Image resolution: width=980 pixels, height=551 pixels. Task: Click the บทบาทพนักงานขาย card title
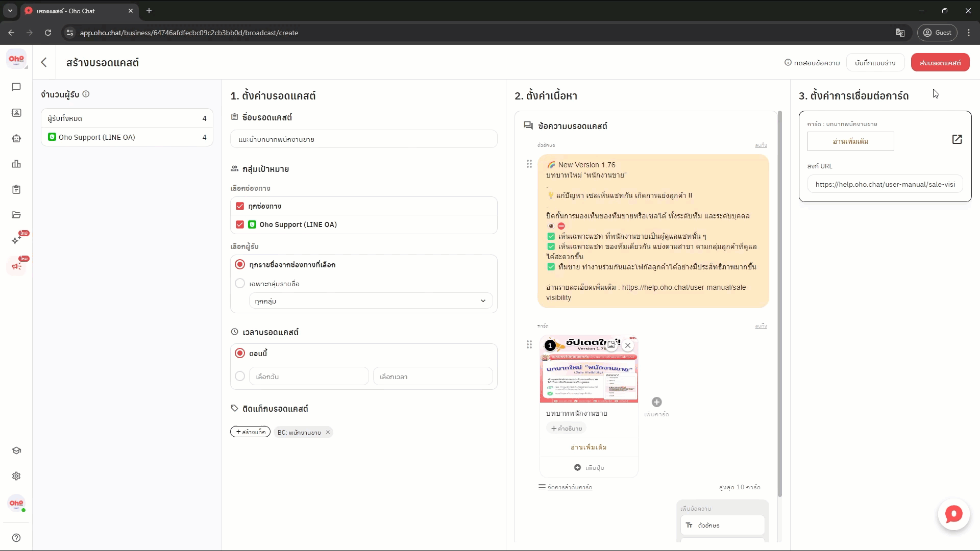pyautogui.click(x=576, y=413)
